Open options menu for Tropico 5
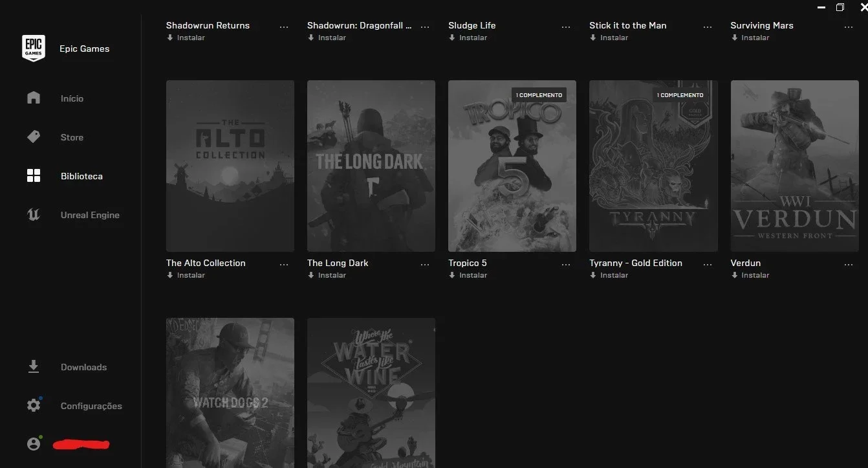Viewport: 868px width, 468px height. click(x=566, y=265)
